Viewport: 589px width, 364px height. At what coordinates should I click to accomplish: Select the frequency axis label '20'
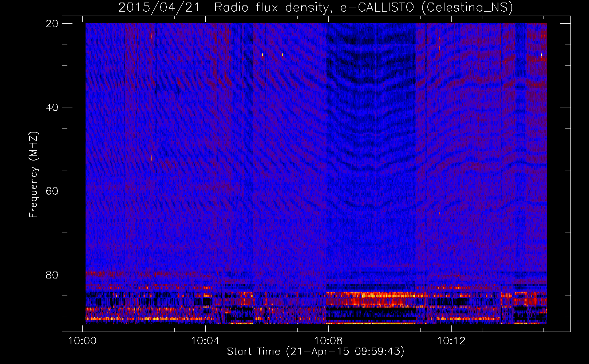point(52,24)
